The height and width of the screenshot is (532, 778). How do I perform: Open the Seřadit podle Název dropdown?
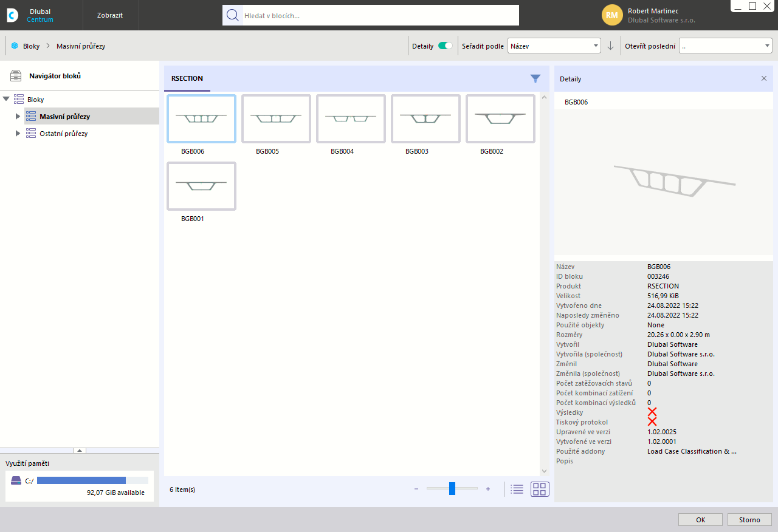(x=555, y=46)
